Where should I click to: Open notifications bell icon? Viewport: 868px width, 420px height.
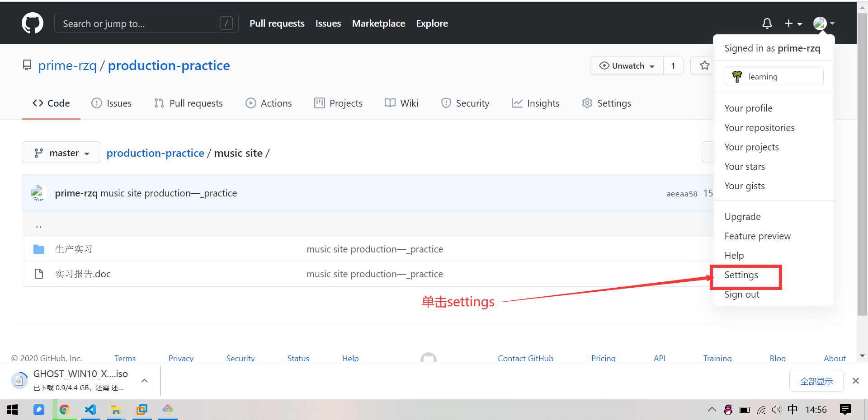(x=767, y=23)
